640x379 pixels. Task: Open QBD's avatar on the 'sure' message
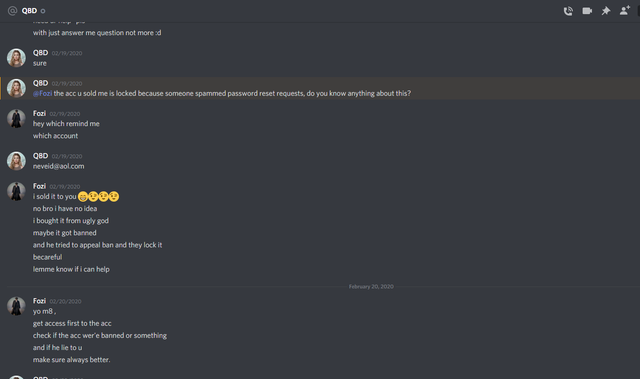pyautogui.click(x=16, y=58)
